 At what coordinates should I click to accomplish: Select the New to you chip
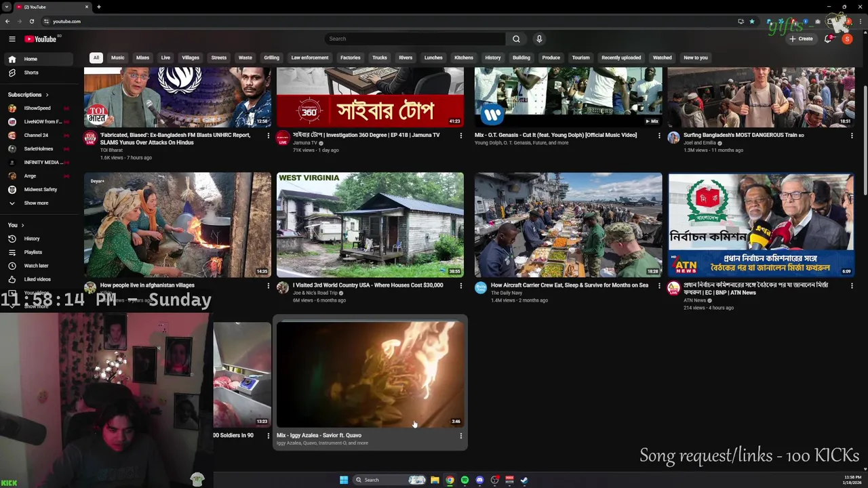pos(696,58)
